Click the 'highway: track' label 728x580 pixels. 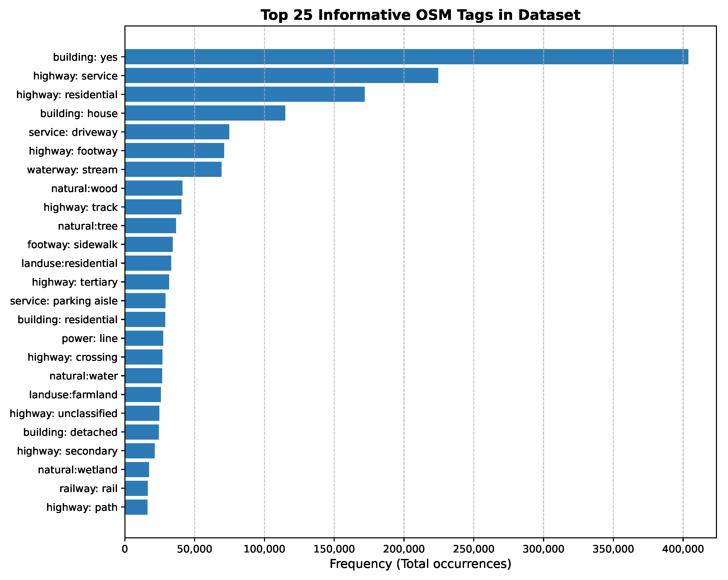[81, 207]
